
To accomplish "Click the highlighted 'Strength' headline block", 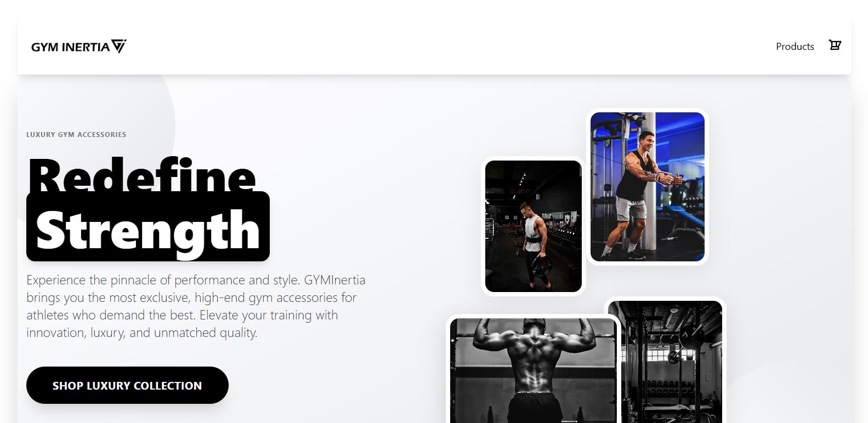I will [x=148, y=226].
